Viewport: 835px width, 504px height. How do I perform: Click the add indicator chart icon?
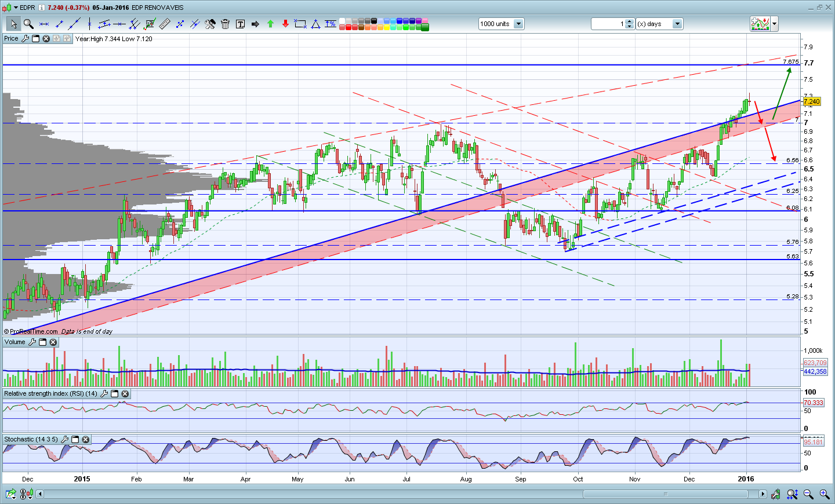760,24
